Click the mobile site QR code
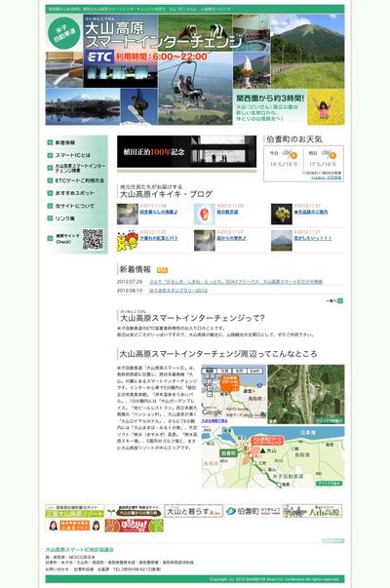Viewport: 390px width, 588px height. click(x=93, y=239)
